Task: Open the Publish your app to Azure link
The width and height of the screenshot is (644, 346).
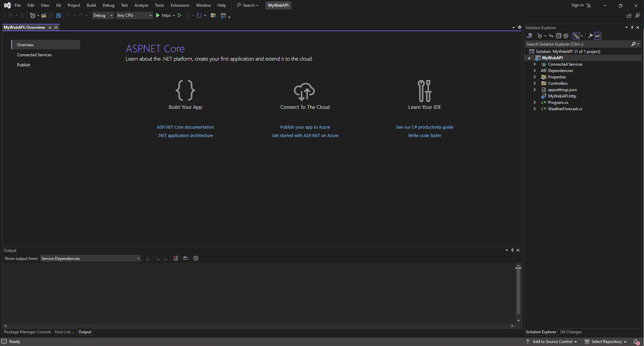Action: tap(305, 127)
